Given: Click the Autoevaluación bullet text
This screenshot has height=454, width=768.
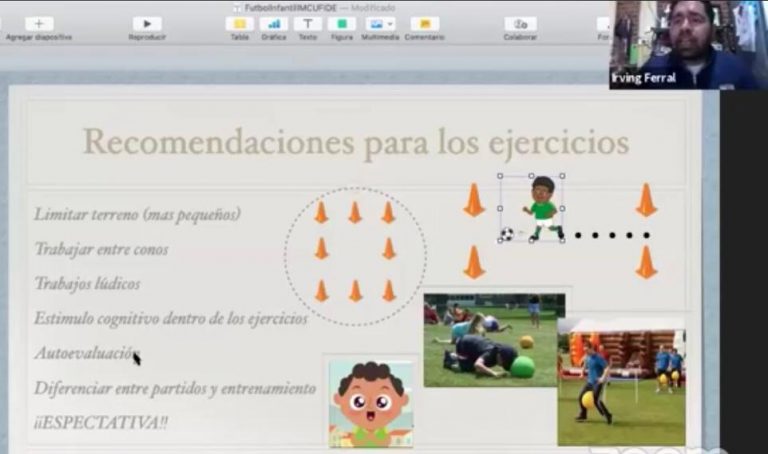Looking at the screenshot, I should [x=85, y=353].
